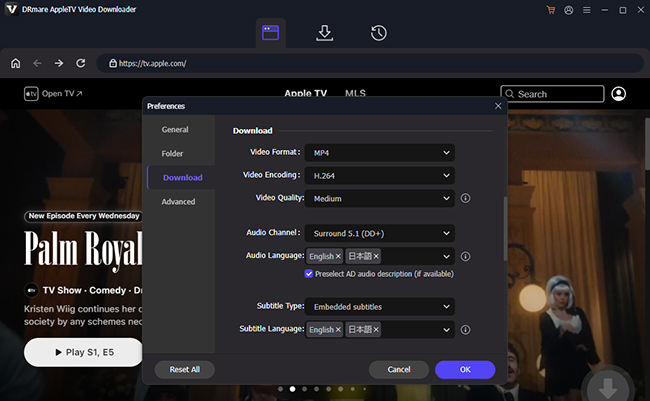Remove English tag from Audio Language
650x401 pixels.
(x=338, y=257)
